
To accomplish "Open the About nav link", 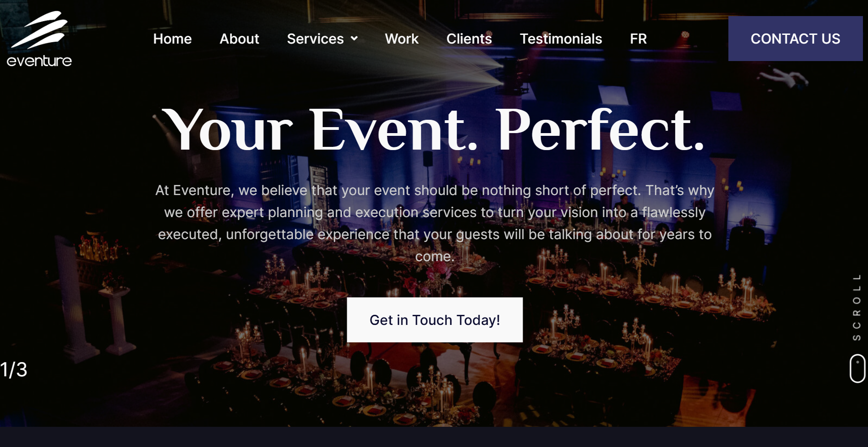I will coord(239,39).
